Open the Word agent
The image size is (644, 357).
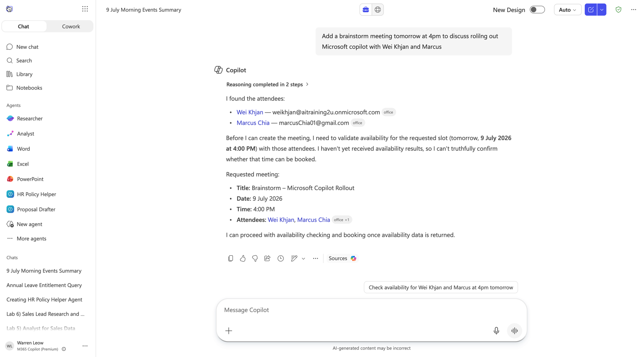click(x=47, y=149)
